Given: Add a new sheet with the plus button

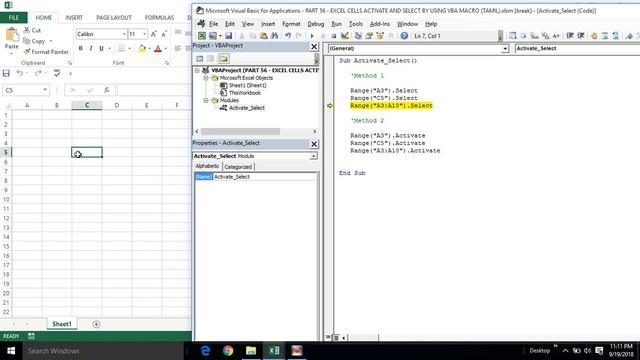Looking at the screenshot, I should 96,324.
